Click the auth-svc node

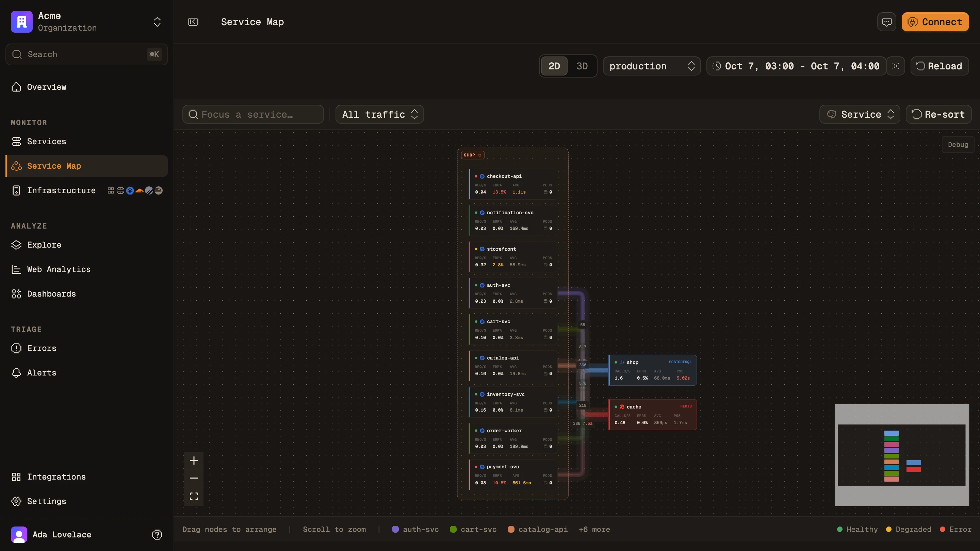(513, 293)
